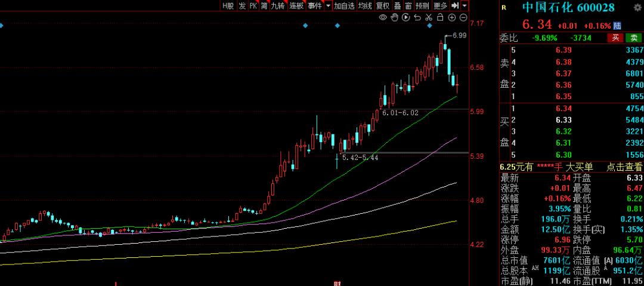
Task: Select buy level 5 price 6.30
Action: [x=563, y=155]
